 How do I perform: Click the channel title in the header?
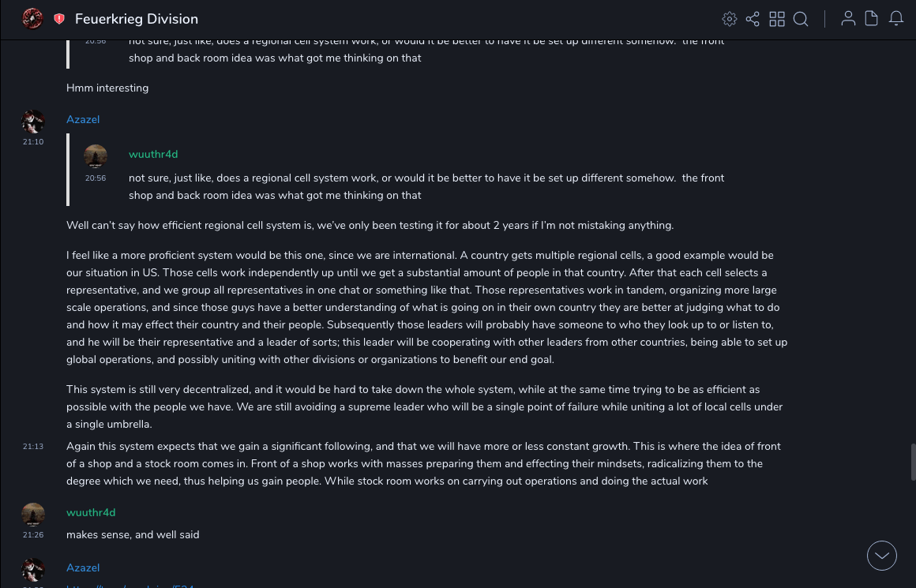coord(137,19)
